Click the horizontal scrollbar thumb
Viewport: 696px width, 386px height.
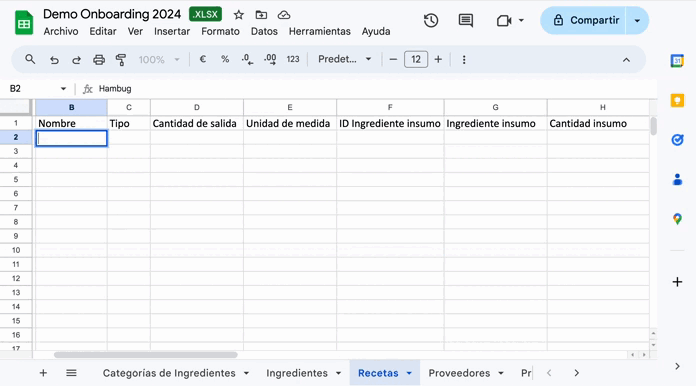click(146, 354)
